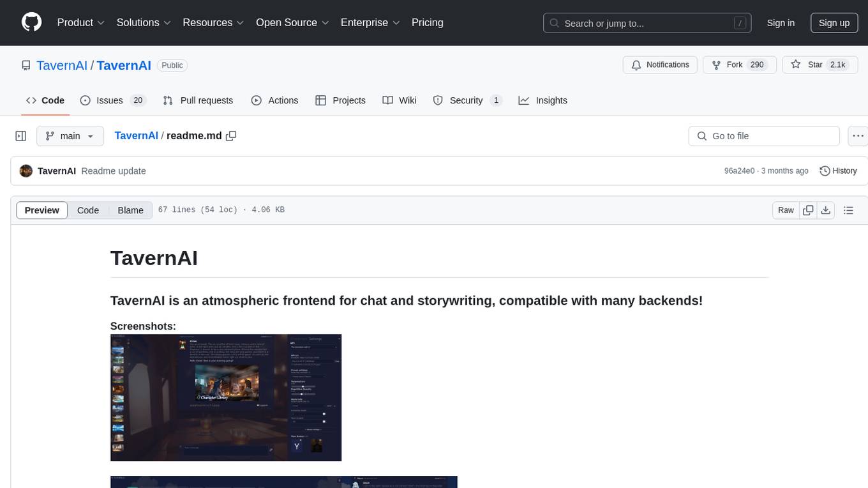Expand the file tree side panel

(x=21, y=136)
